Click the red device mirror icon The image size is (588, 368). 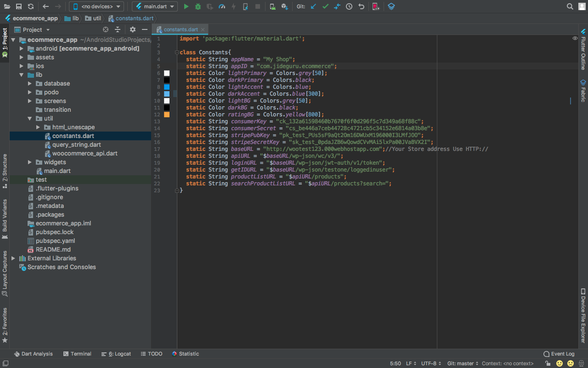tap(376, 6)
